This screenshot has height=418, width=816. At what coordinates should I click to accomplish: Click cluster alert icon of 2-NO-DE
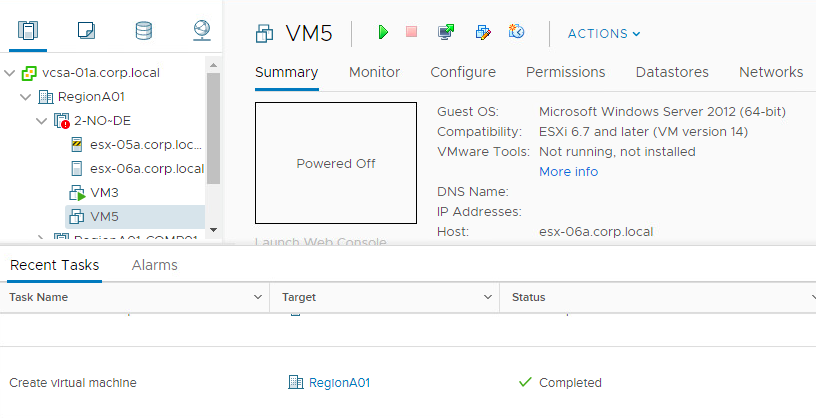(x=62, y=121)
